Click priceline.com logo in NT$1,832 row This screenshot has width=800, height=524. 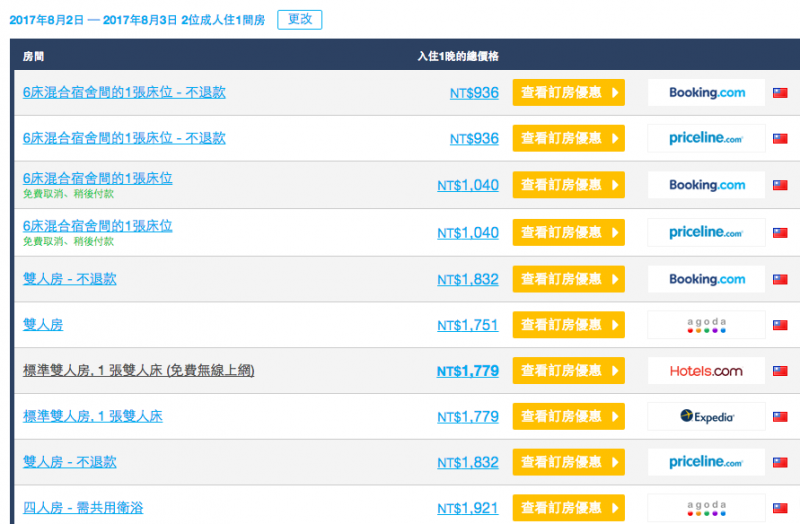707,462
